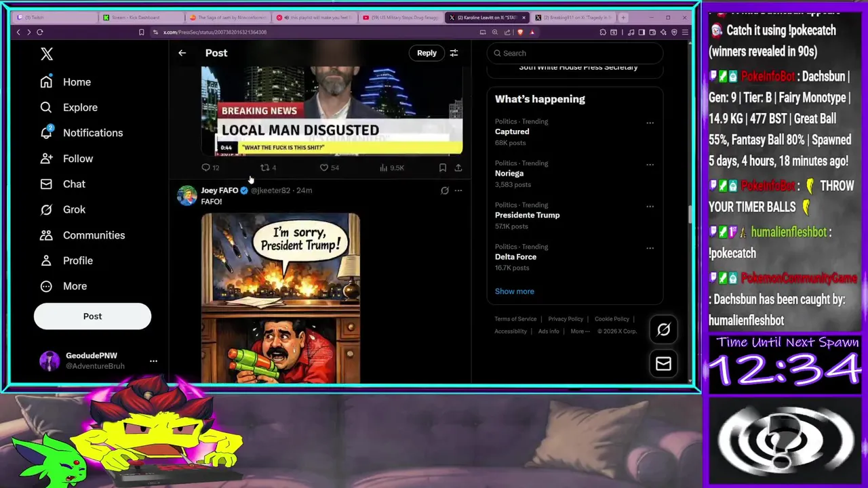
Task: Open GeodudePNW account options ellipsis
Action: point(153,361)
